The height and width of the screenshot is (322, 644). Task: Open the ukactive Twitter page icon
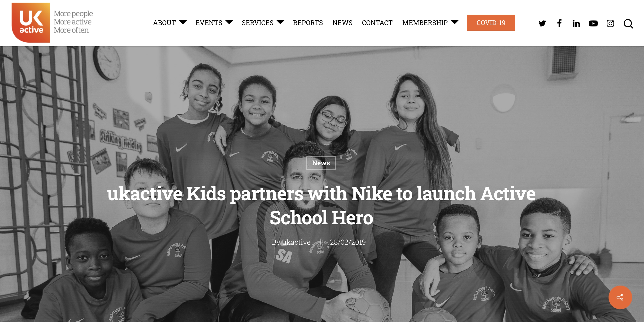coord(542,23)
